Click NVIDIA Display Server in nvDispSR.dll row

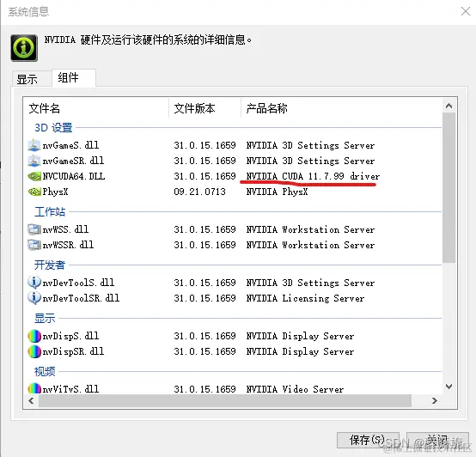pos(300,351)
